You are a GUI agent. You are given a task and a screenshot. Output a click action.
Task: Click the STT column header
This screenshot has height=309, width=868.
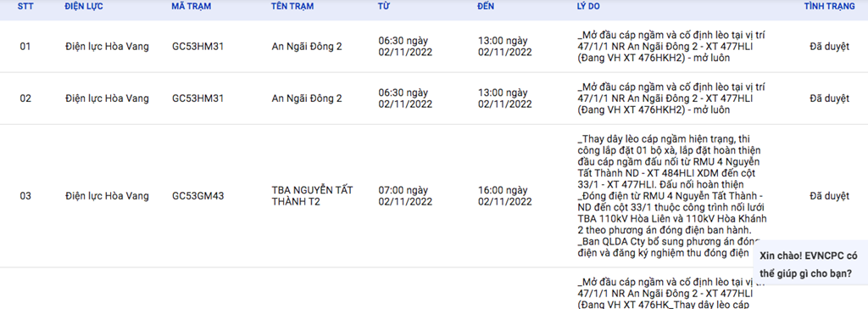pyautogui.click(x=25, y=7)
